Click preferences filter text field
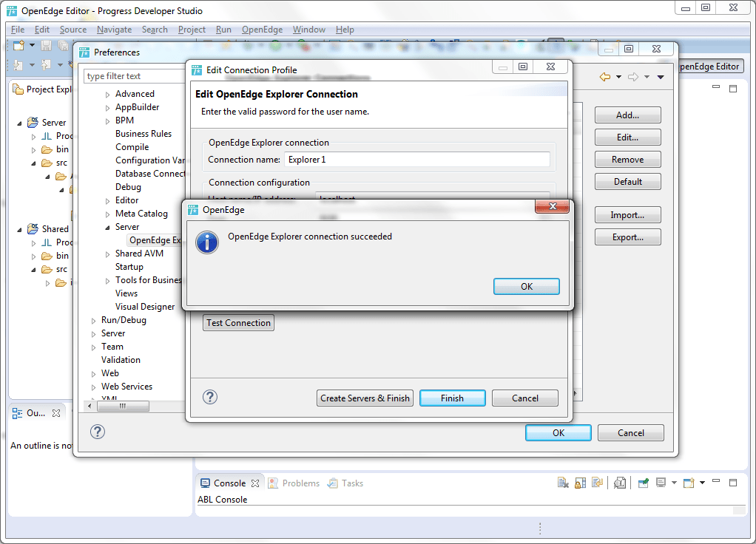756x544 pixels. (134, 76)
